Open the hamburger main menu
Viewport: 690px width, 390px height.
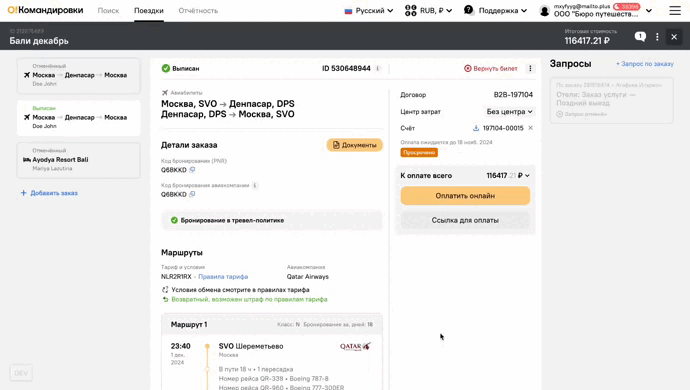click(x=675, y=11)
